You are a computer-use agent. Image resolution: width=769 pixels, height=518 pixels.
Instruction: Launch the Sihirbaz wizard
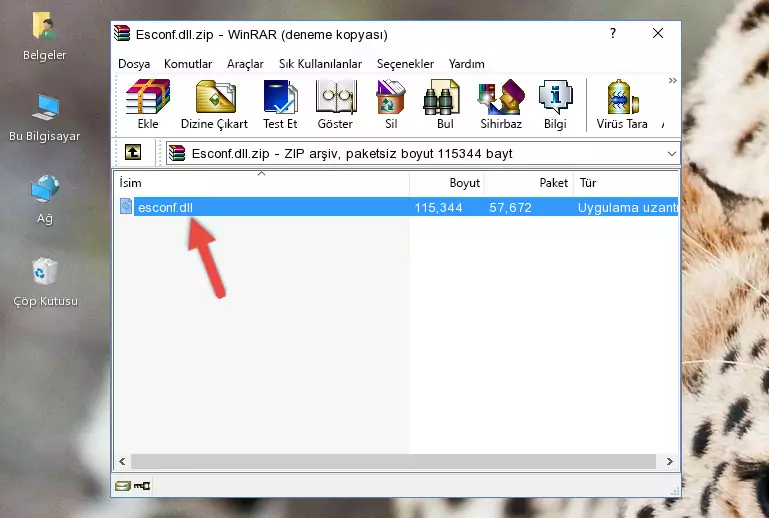[x=501, y=104]
